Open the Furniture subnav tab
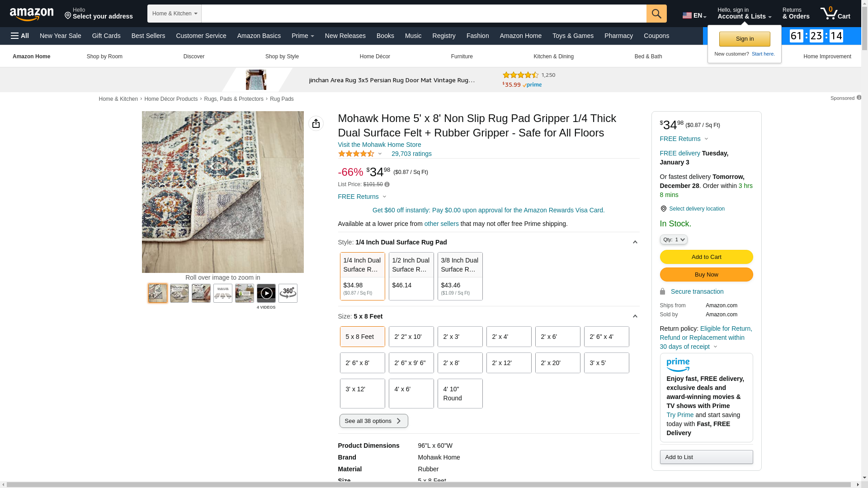Screen dimensions: 868x488 [462, 56]
